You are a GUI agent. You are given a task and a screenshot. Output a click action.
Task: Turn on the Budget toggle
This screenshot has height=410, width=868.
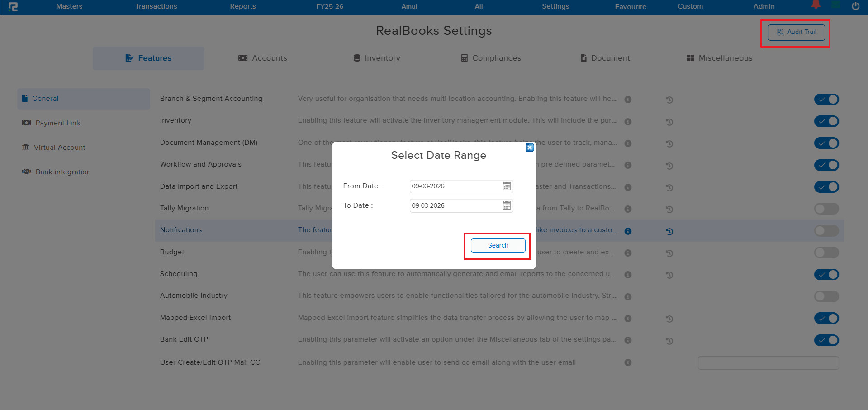[x=826, y=253]
